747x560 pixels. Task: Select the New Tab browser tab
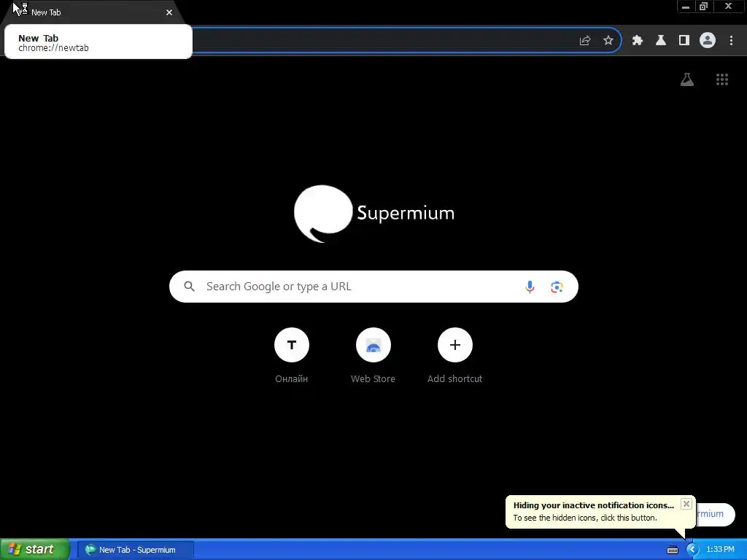tap(90, 12)
